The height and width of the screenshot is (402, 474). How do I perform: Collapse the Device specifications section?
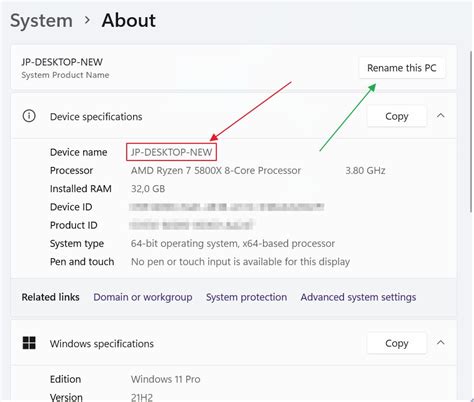coord(441,116)
